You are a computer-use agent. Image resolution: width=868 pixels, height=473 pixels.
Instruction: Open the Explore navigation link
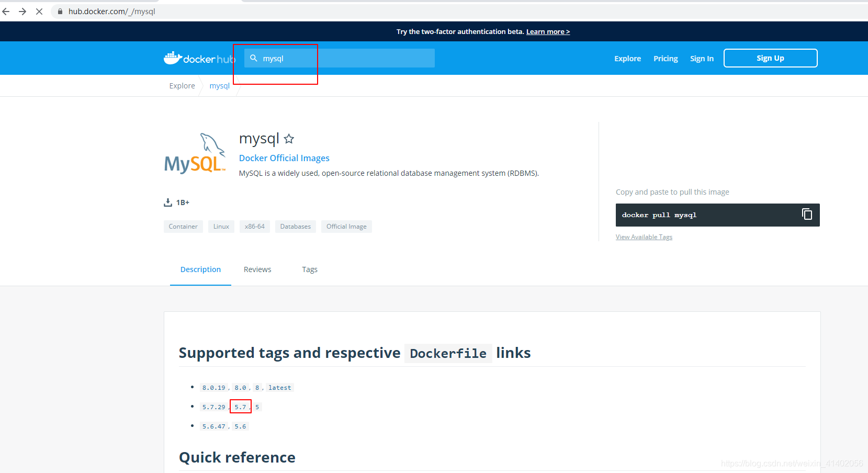pyautogui.click(x=627, y=59)
